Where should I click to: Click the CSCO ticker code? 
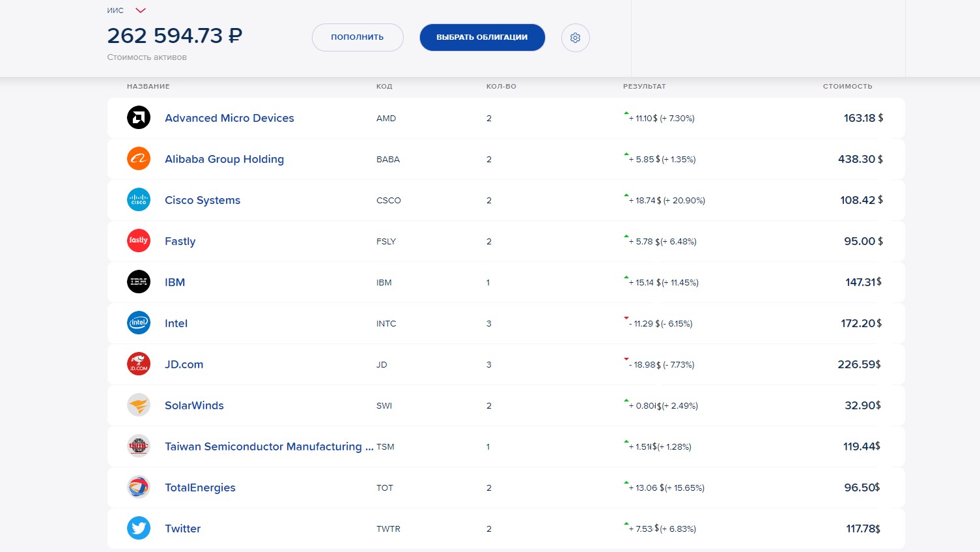tap(389, 201)
